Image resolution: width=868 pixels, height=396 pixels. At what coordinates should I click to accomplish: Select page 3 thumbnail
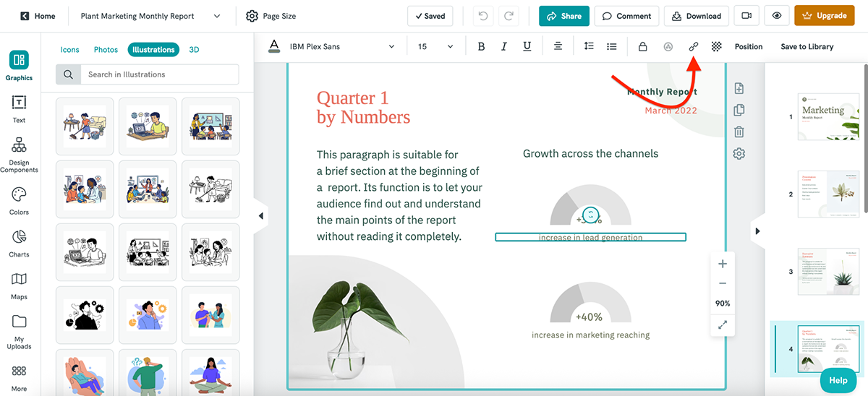(x=829, y=272)
